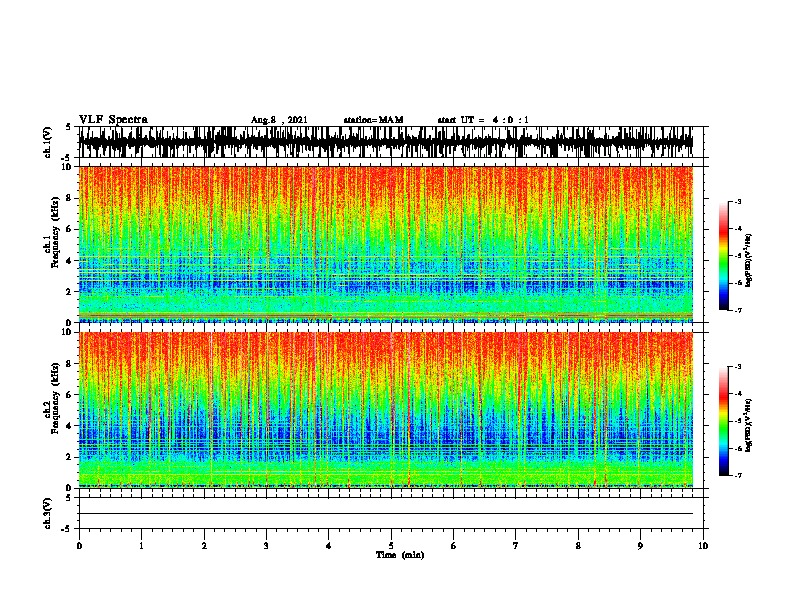Click time axis tick label "3"

click(x=266, y=546)
